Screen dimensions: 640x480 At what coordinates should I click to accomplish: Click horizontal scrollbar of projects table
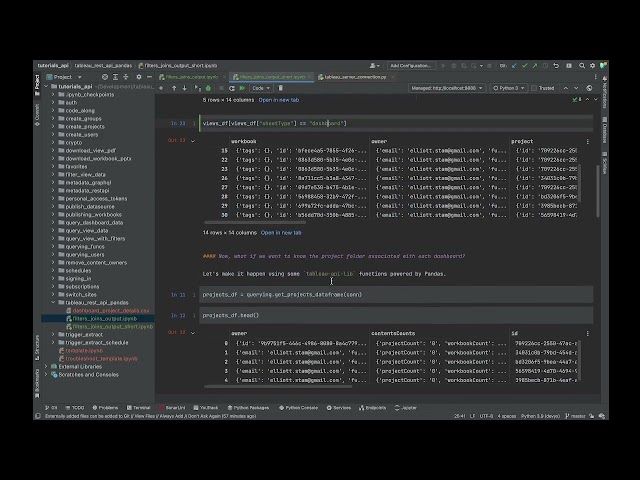coord(278,387)
